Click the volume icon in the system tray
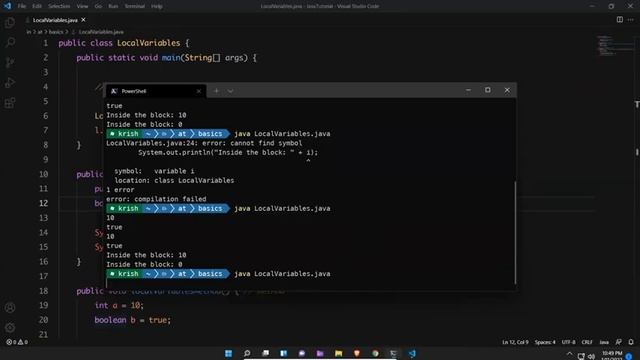Screen dimensions: 640x360 pyautogui.click(x=591, y=356)
